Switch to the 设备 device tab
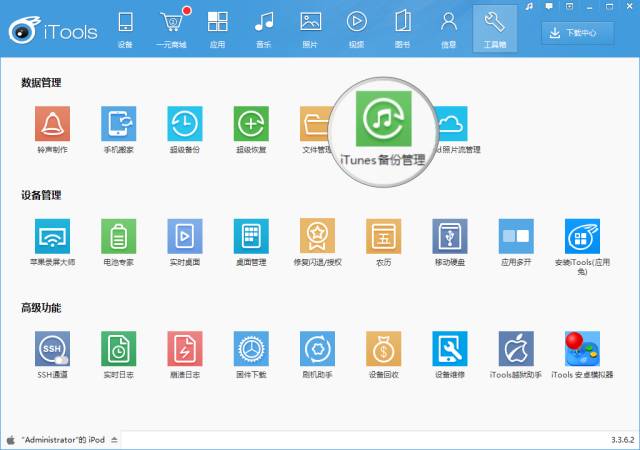The width and height of the screenshot is (640, 450). pos(125,29)
